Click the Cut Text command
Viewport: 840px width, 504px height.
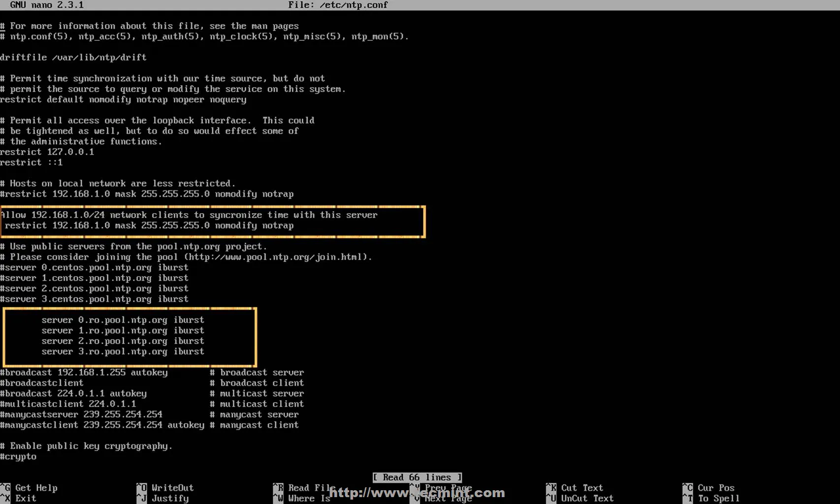coord(582,487)
